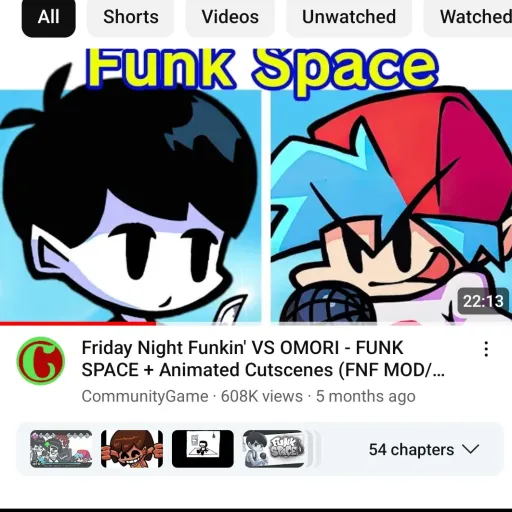Switch to the Shorts filter chip
The height and width of the screenshot is (512, 512).
coord(131,17)
